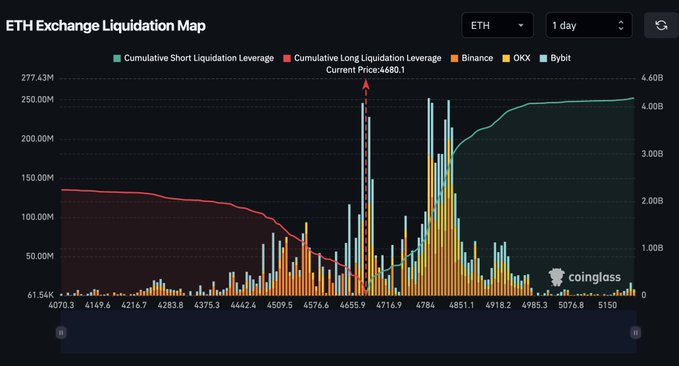Click the 100.00M left axis label
679x366 pixels.
(37, 217)
